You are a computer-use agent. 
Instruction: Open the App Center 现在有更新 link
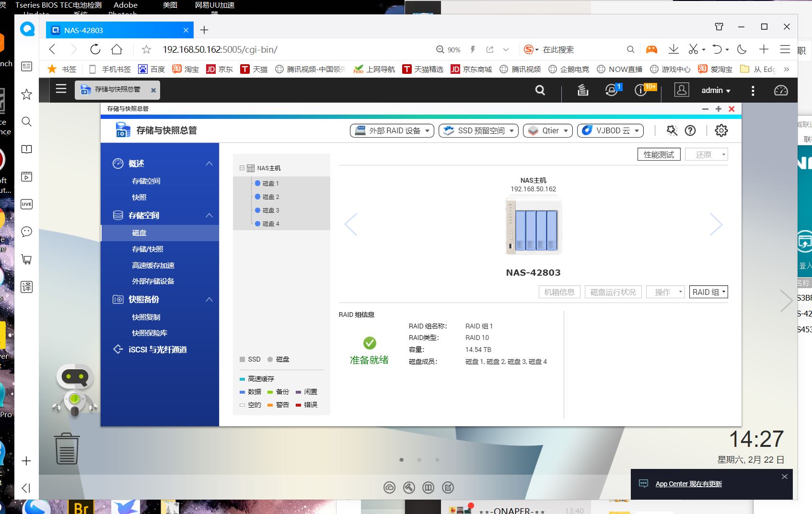tap(688, 484)
